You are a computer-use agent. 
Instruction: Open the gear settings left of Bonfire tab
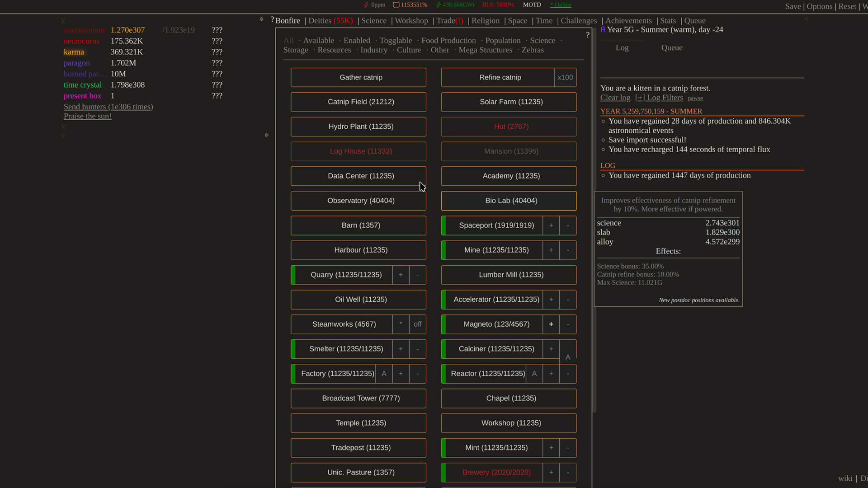point(261,19)
